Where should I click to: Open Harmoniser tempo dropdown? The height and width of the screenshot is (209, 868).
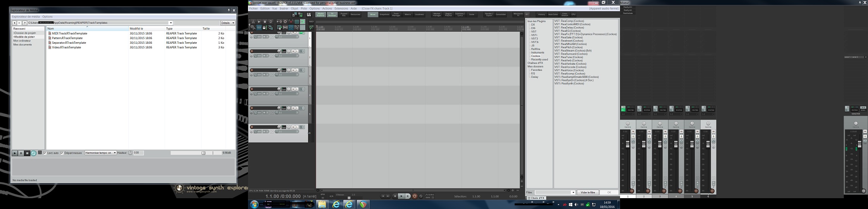[x=101, y=153]
